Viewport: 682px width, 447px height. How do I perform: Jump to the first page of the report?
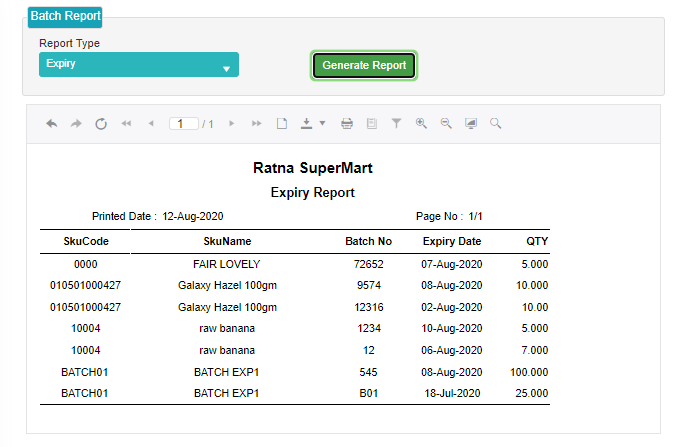(x=126, y=123)
